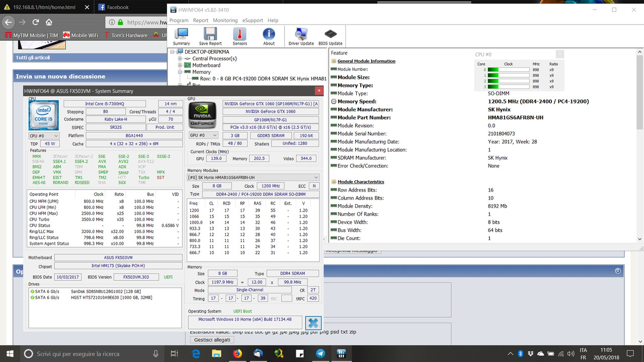Open Telegram from the taskbar
This screenshot has width=644, height=362.
click(x=320, y=353)
